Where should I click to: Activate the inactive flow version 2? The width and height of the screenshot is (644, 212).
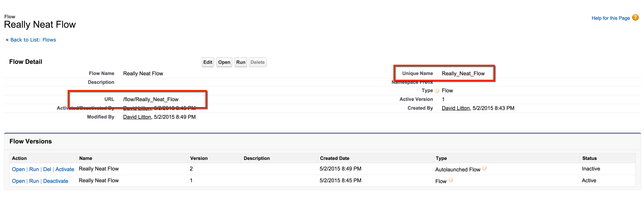click(65, 169)
